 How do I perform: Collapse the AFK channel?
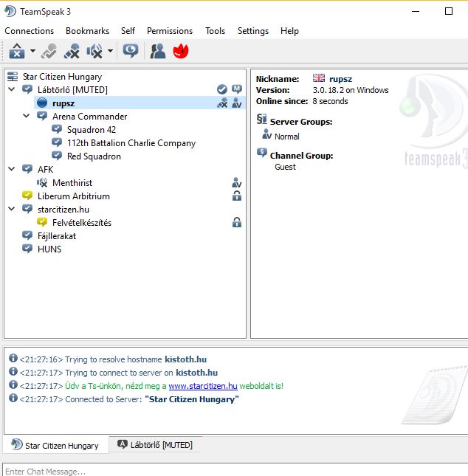[x=12, y=169]
